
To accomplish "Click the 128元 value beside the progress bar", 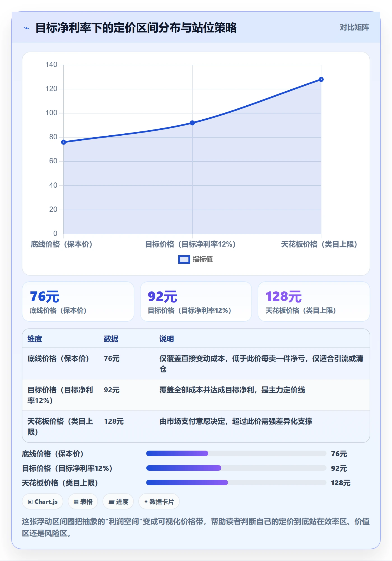I will point(340,483).
